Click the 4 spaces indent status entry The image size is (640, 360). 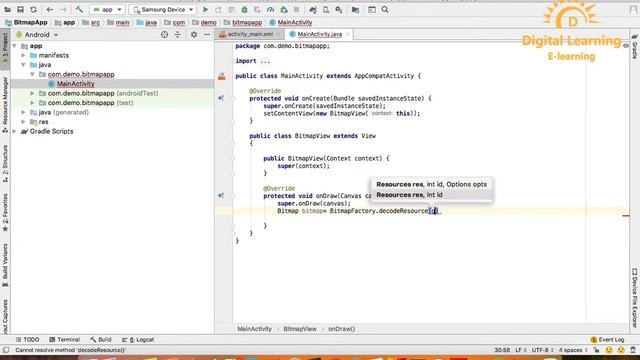pos(573,350)
